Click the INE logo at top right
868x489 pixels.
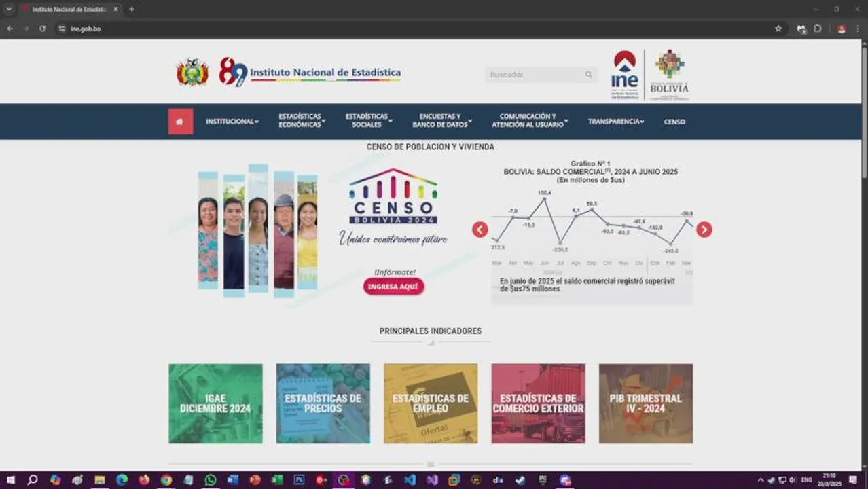(625, 75)
